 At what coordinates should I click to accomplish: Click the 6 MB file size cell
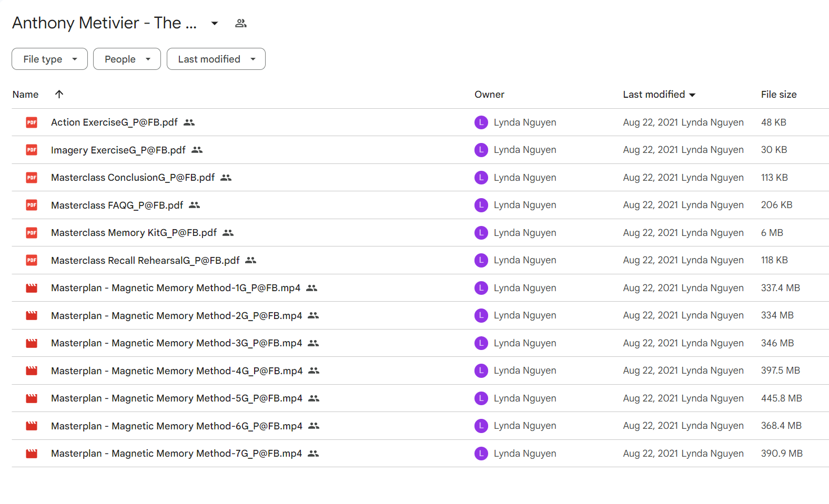tap(772, 233)
